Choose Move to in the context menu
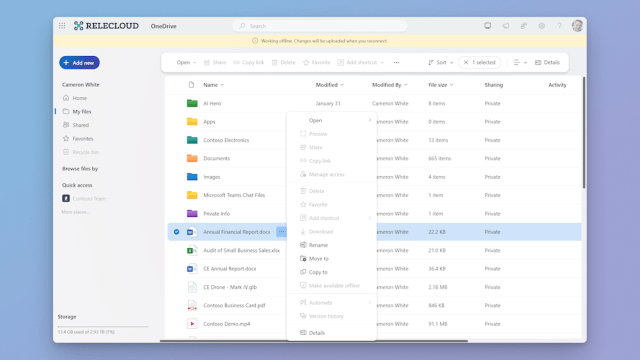Viewport: 640px width, 360px height. coord(332,258)
